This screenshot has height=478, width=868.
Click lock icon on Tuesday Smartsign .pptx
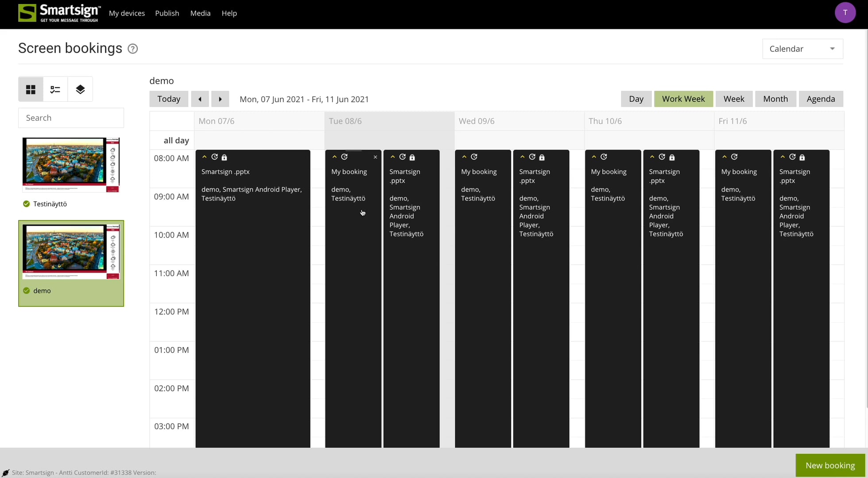click(412, 157)
